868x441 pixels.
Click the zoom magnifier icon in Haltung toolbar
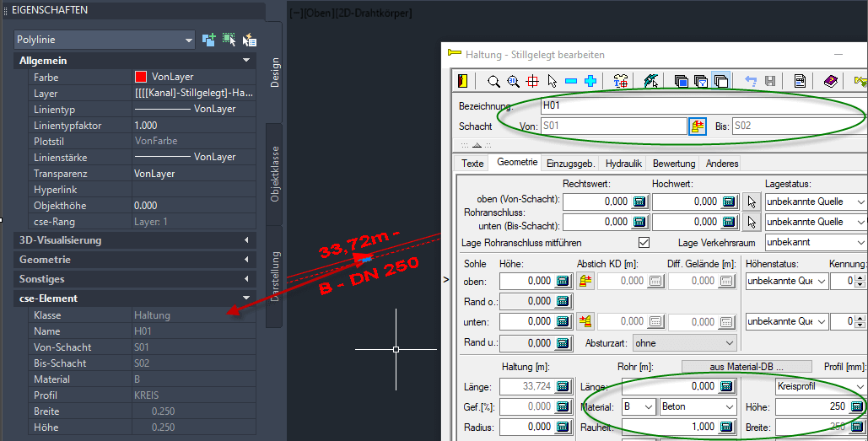tap(494, 82)
